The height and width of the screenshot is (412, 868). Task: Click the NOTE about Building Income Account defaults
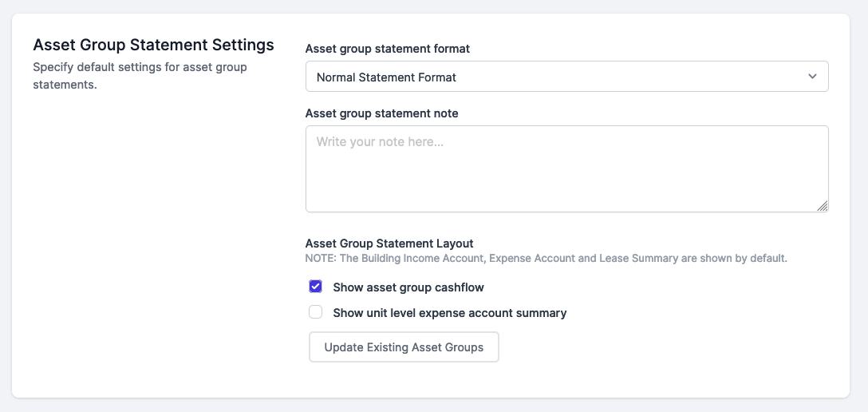pos(546,259)
